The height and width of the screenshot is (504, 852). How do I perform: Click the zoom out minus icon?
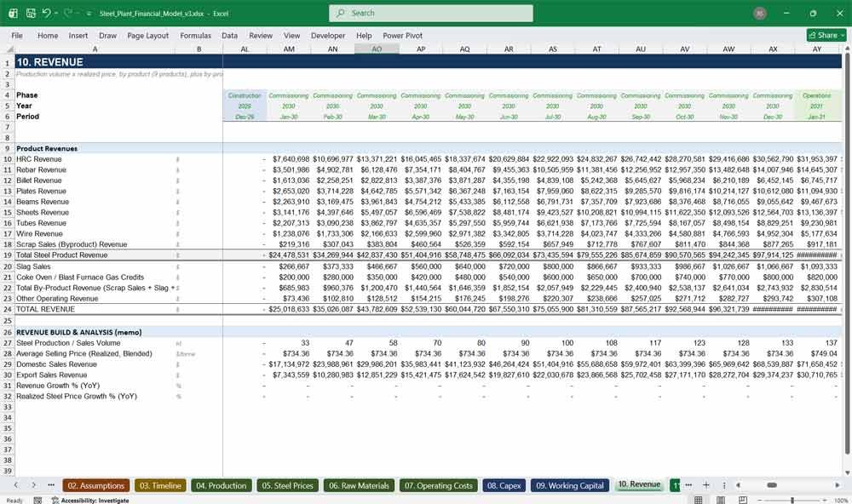tap(760, 501)
